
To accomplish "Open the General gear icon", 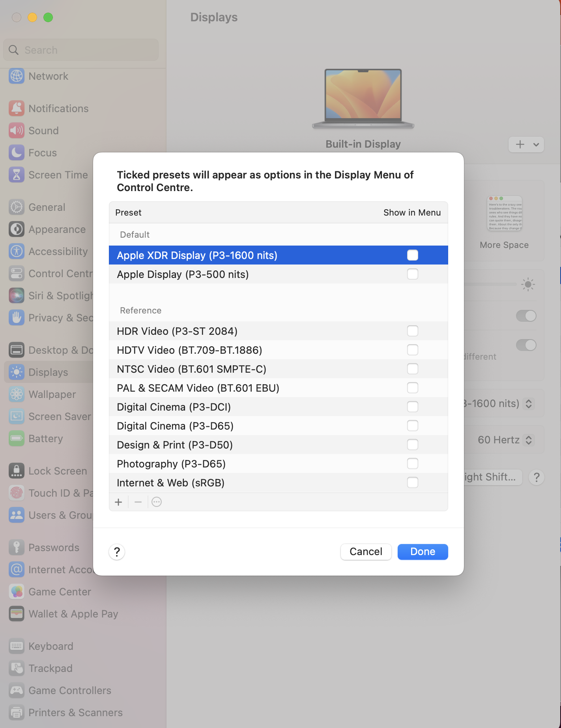I will (x=17, y=207).
